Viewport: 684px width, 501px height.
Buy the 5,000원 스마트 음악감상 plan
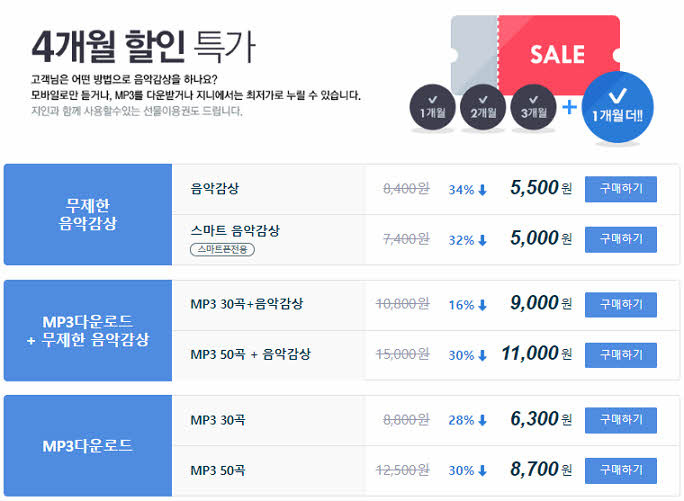(620, 239)
